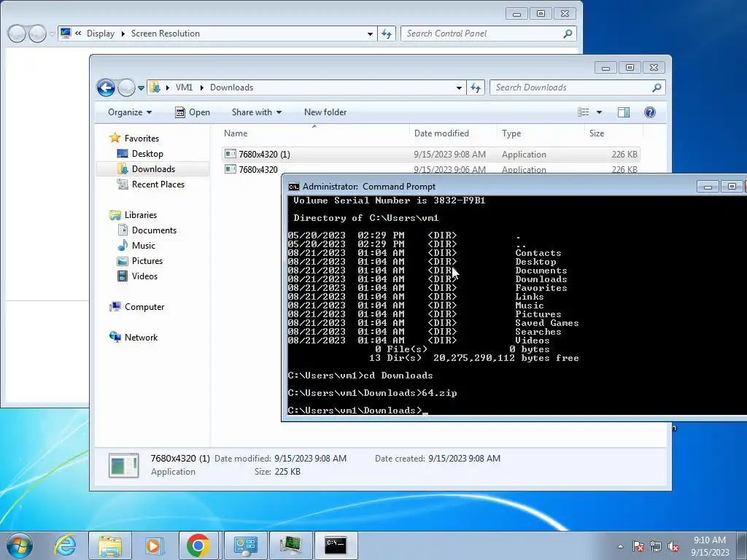
Task: Open Windows Media Player from taskbar
Action: pyautogui.click(x=154, y=545)
